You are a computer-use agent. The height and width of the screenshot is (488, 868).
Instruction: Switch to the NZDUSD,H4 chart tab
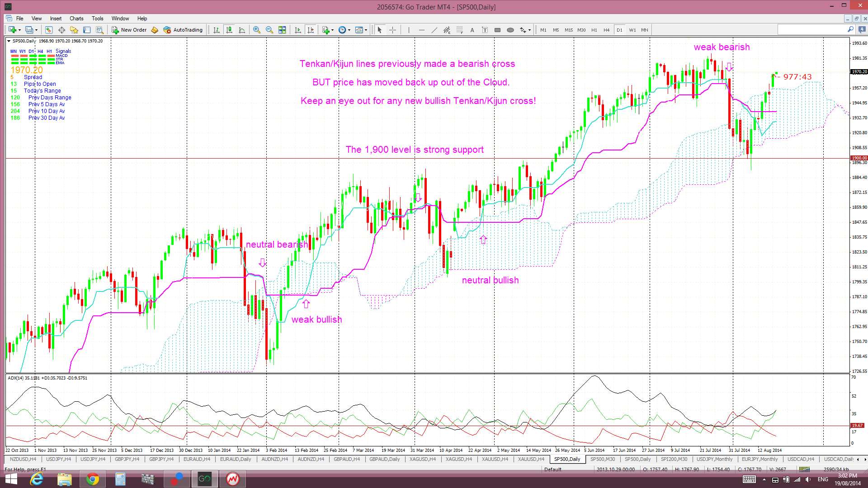coord(23,459)
